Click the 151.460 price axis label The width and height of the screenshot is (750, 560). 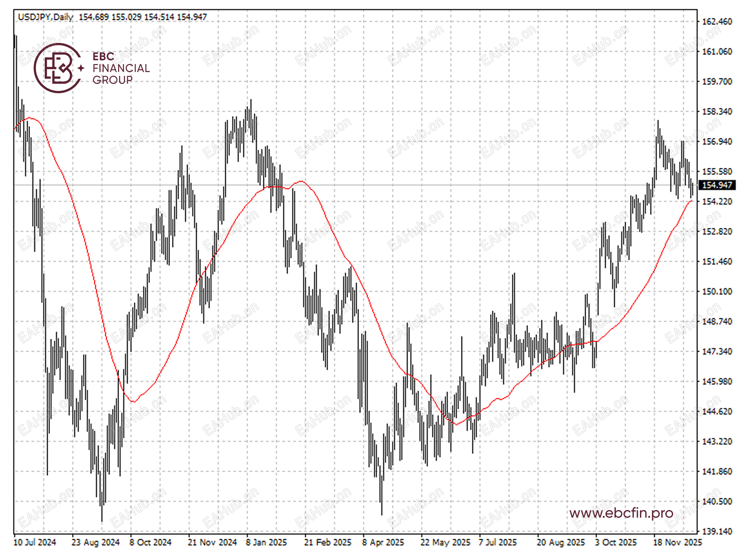[717, 262]
